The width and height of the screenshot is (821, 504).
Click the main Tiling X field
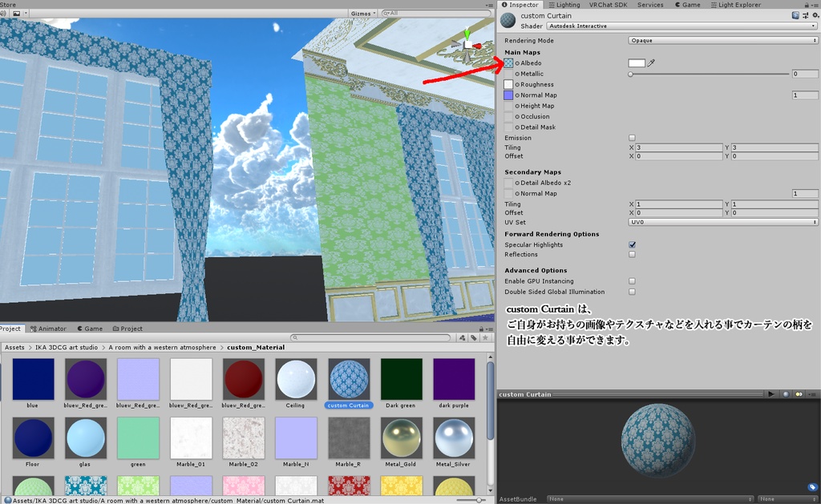coord(679,147)
